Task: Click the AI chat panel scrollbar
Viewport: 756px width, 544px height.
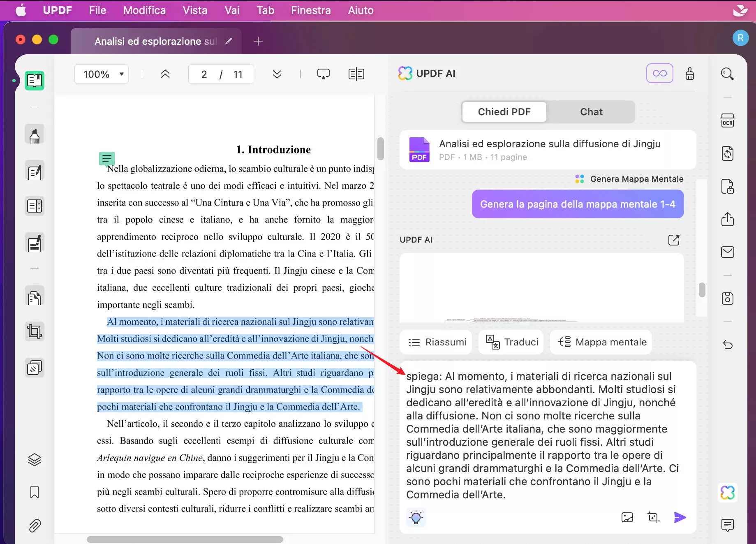Action: [702, 289]
